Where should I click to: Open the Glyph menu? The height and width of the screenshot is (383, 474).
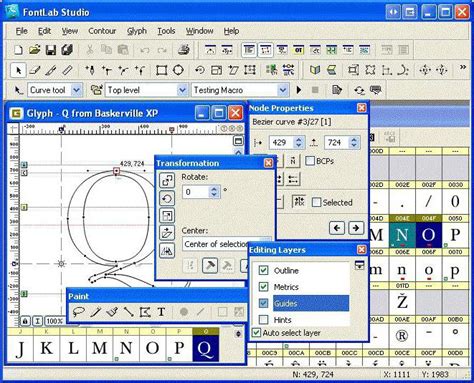pyautogui.click(x=137, y=31)
